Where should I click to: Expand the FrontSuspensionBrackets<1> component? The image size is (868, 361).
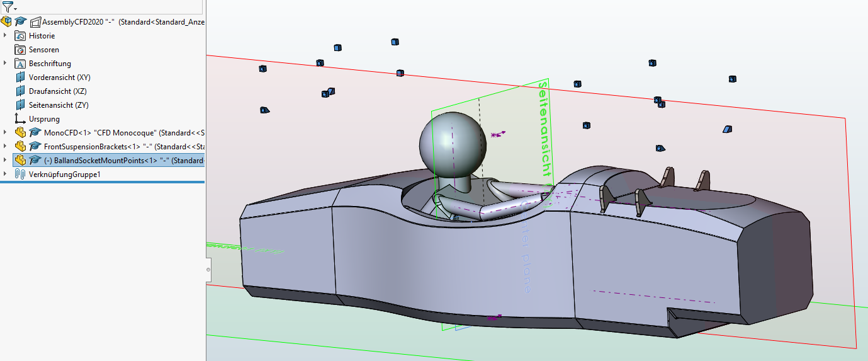(x=5, y=146)
